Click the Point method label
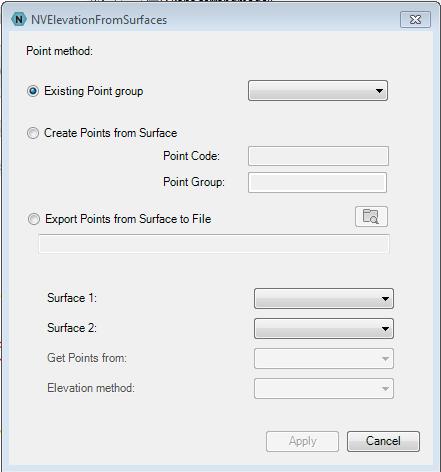 59,51
